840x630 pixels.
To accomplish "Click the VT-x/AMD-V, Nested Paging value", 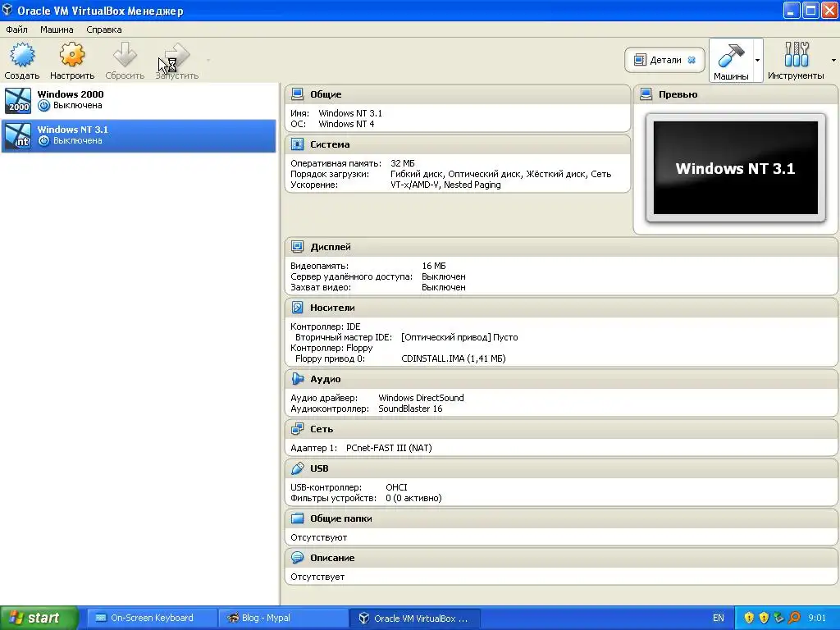I will (x=445, y=185).
